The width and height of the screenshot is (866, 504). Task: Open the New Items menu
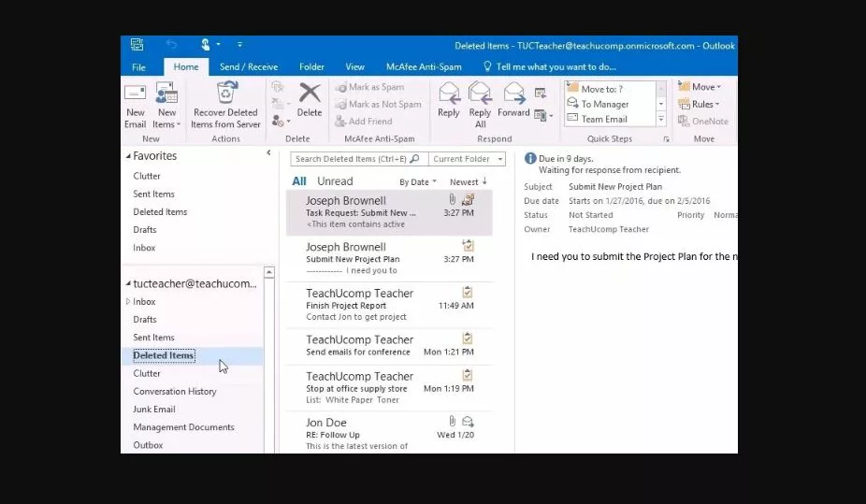[166, 107]
